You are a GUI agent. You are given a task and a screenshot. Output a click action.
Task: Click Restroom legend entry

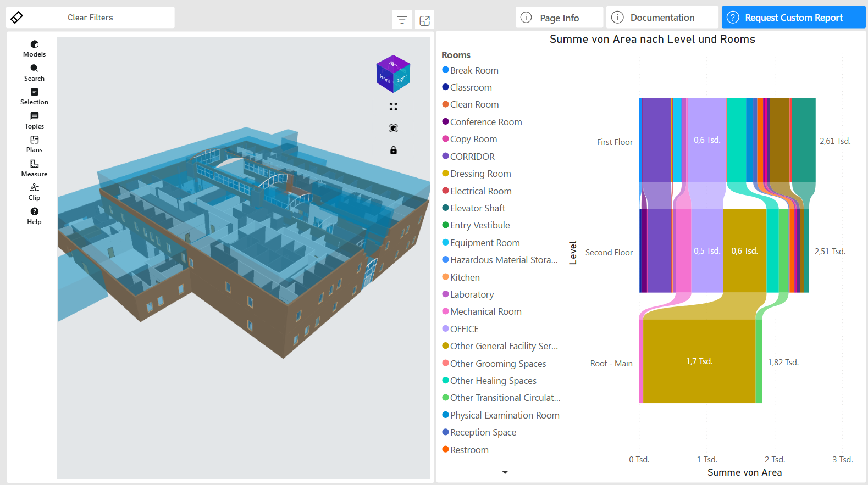coord(466,450)
